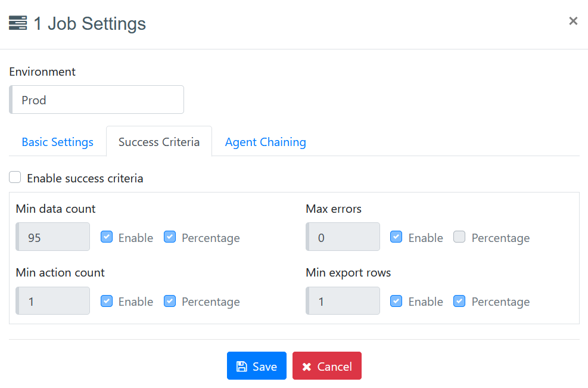Image resolution: width=588 pixels, height=388 pixels.
Task: Uncheck Percentage for Min action count
Action: tap(170, 301)
